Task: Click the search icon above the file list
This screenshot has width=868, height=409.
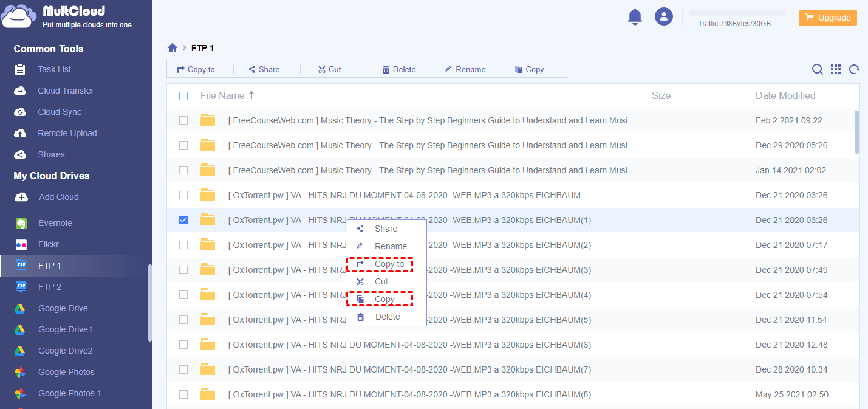Action: (818, 69)
